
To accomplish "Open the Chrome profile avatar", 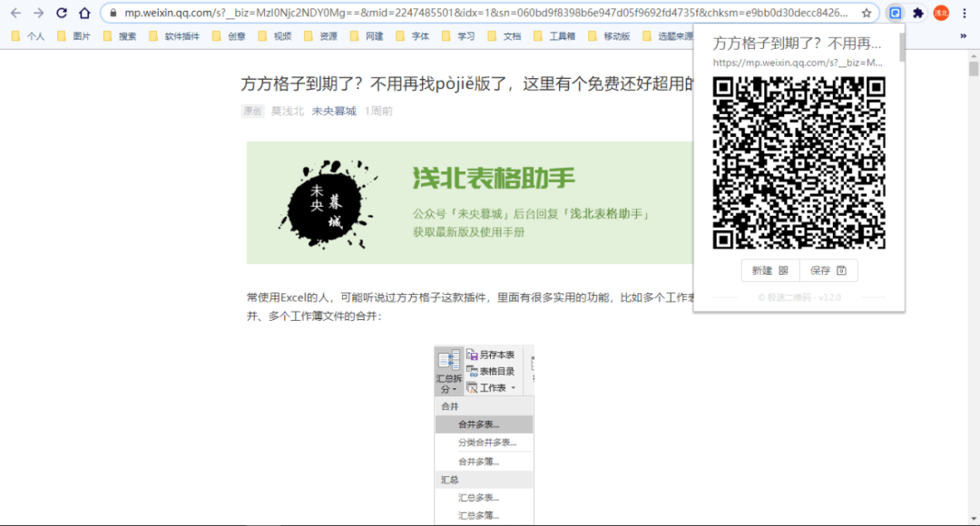I will tap(941, 13).
